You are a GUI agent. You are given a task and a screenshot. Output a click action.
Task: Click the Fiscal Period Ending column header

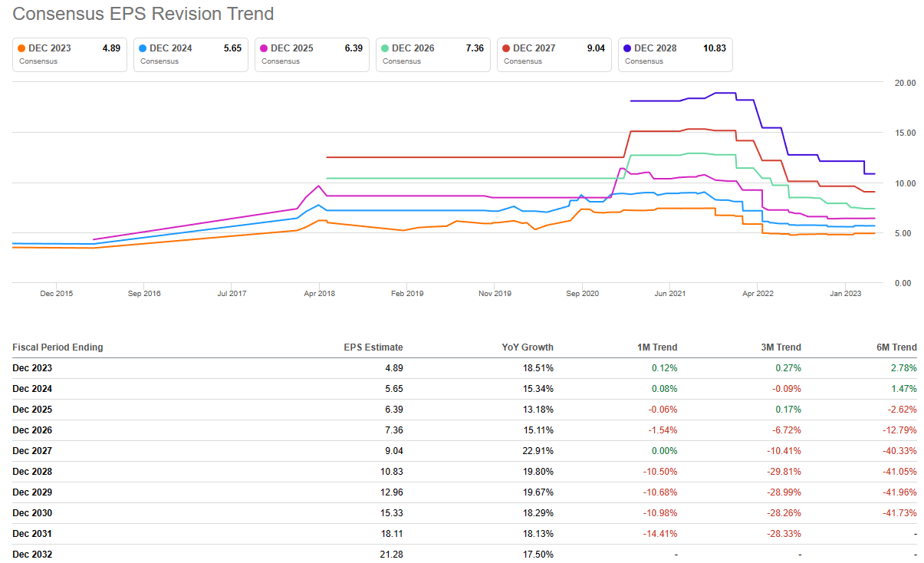pyautogui.click(x=58, y=347)
